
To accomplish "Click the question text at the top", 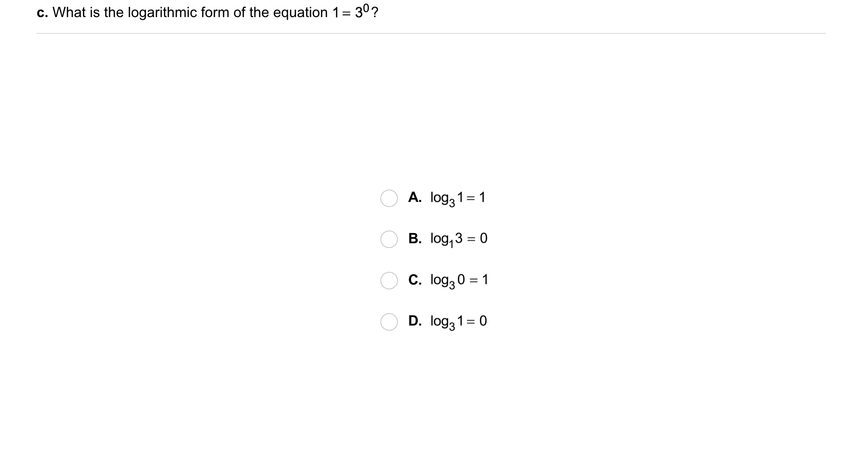I will (206, 12).
